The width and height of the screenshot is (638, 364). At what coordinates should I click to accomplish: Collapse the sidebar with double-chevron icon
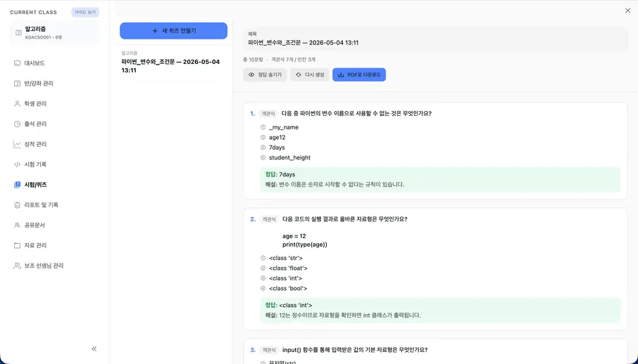pyautogui.click(x=94, y=349)
